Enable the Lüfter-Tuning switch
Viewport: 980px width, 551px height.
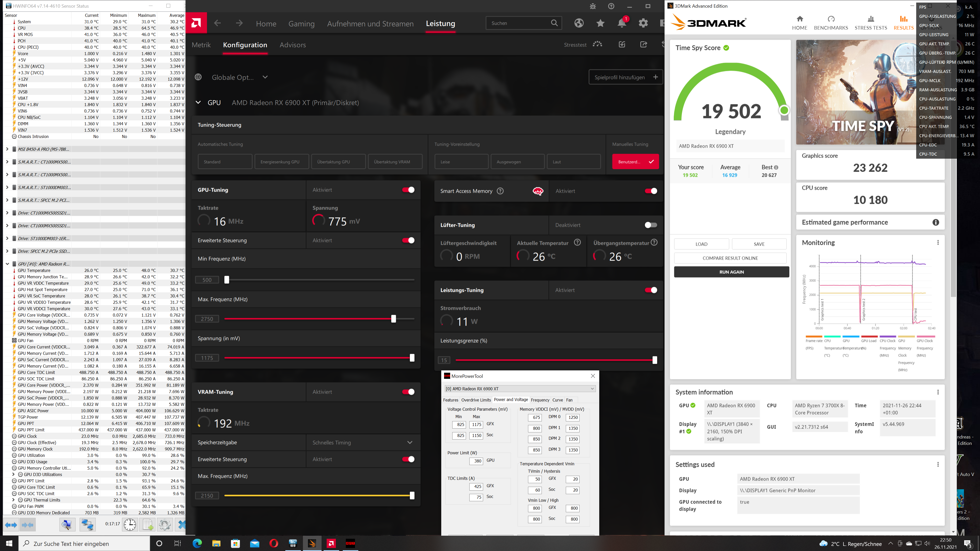651,225
